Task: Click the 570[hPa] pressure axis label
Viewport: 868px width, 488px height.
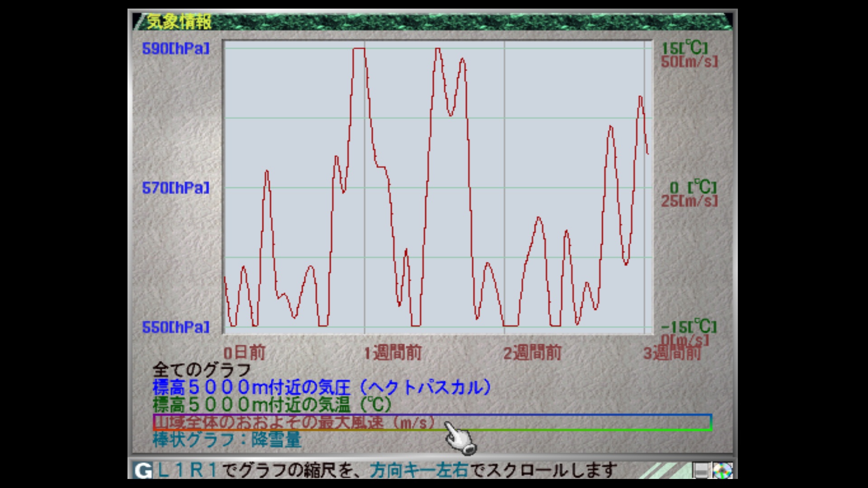Action: click(176, 188)
